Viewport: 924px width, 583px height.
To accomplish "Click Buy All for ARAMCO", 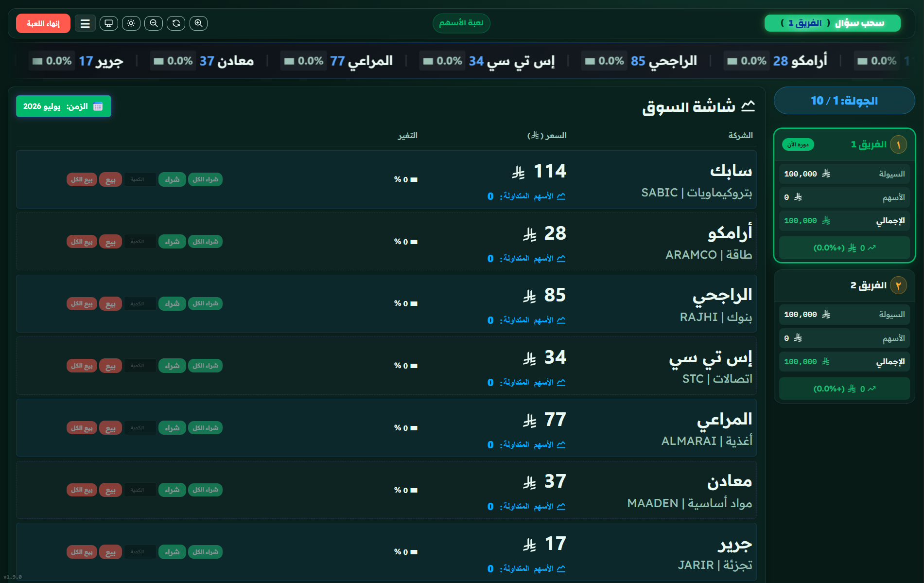I will tap(205, 242).
